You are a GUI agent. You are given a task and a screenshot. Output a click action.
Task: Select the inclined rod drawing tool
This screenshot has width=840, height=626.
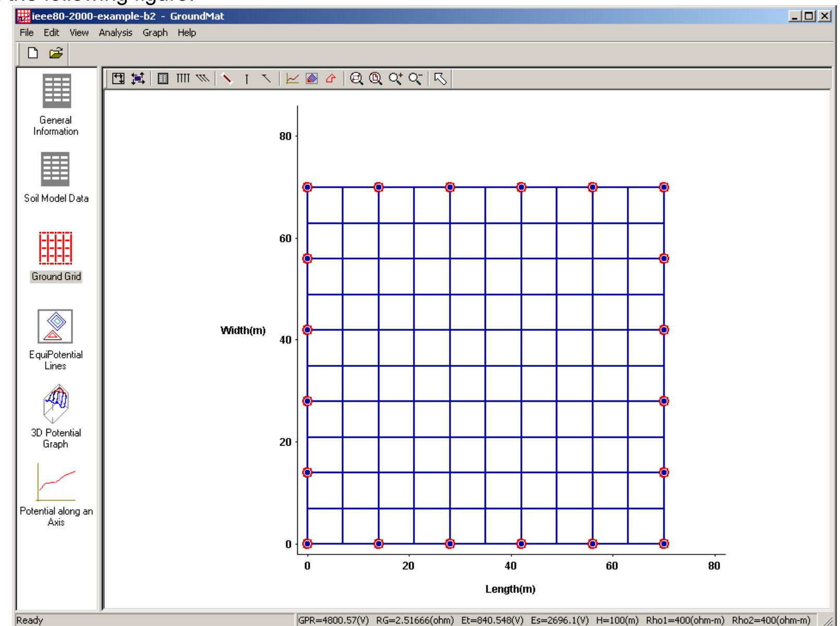point(265,79)
